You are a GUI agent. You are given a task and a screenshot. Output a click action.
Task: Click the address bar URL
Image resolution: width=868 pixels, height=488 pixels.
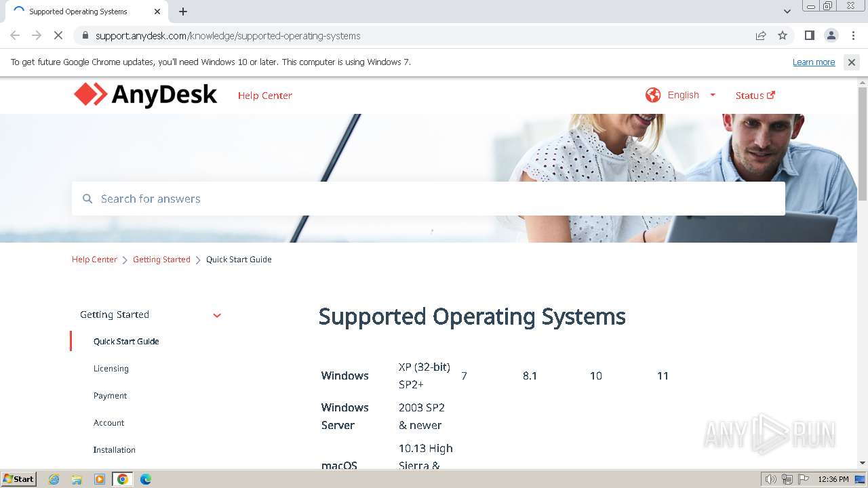[x=228, y=36]
